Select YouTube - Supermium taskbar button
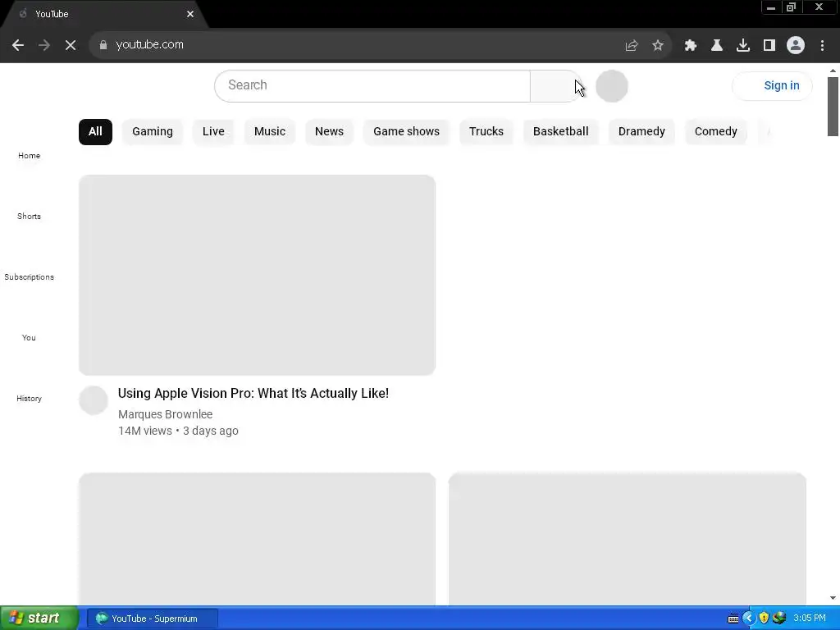 pyautogui.click(x=152, y=619)
